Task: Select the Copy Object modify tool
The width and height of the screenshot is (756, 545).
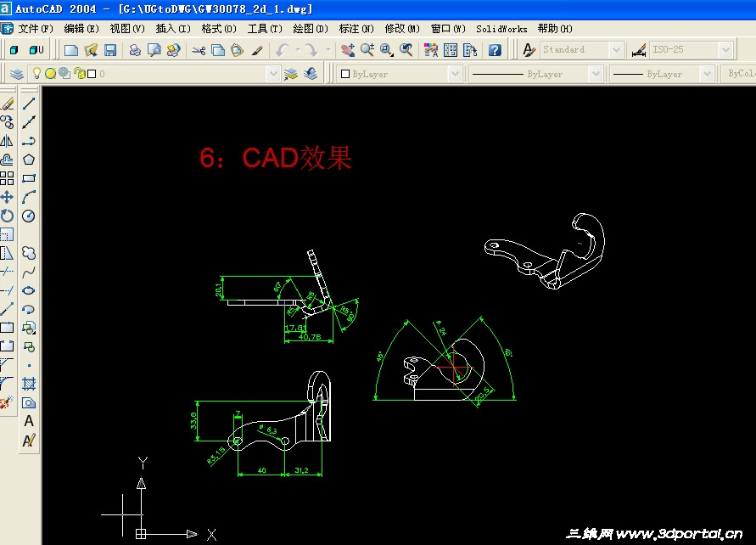Action: (8, 122)
